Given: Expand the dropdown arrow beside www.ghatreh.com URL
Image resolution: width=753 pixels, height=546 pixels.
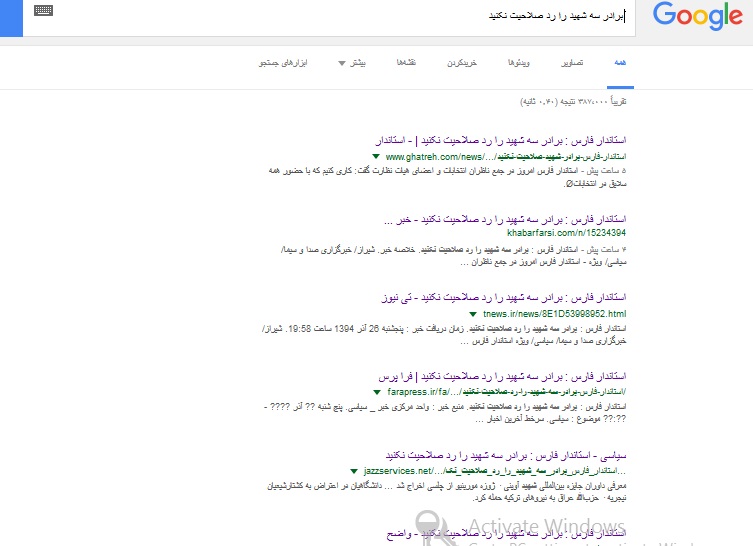Looking at the screenshot, I should [376, 157].
